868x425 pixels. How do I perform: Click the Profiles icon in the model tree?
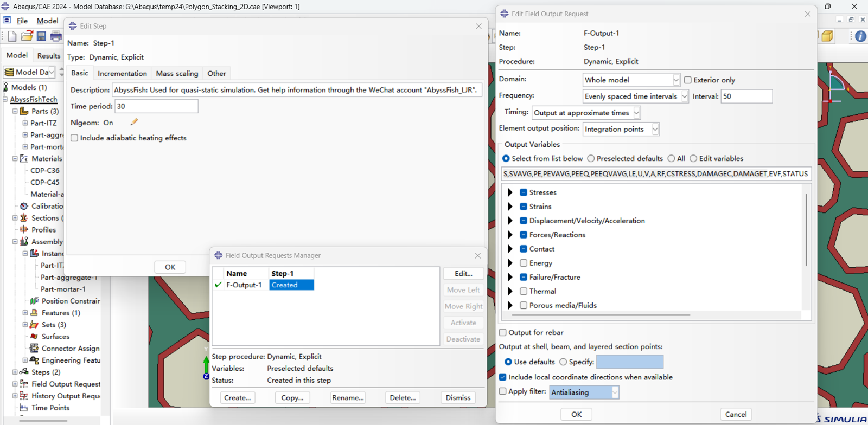click(x=24, y=230)
